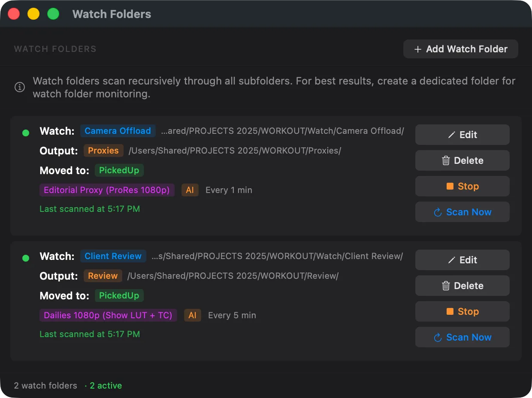Screen dimensions: 532x398
Task: Click the info circle icon beside recursive scan note
Action: (x=20, y=87)
